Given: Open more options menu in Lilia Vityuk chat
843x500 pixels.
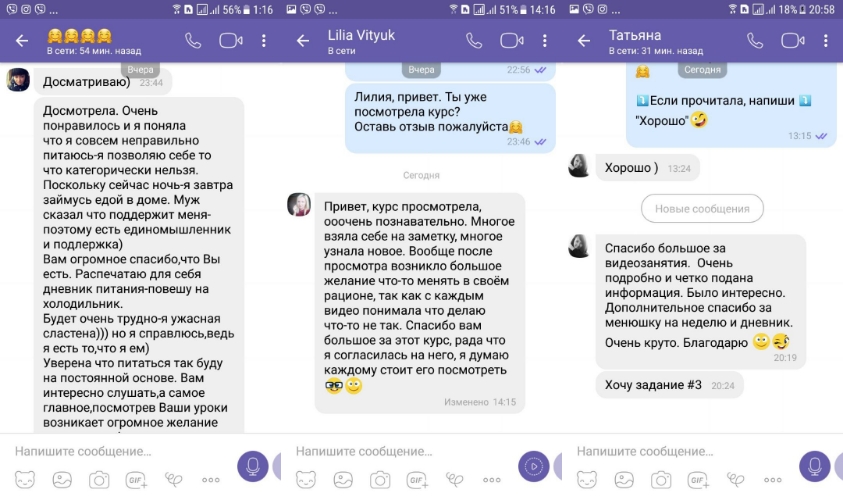Looking at the screenshot, I should tap(545, 41).
